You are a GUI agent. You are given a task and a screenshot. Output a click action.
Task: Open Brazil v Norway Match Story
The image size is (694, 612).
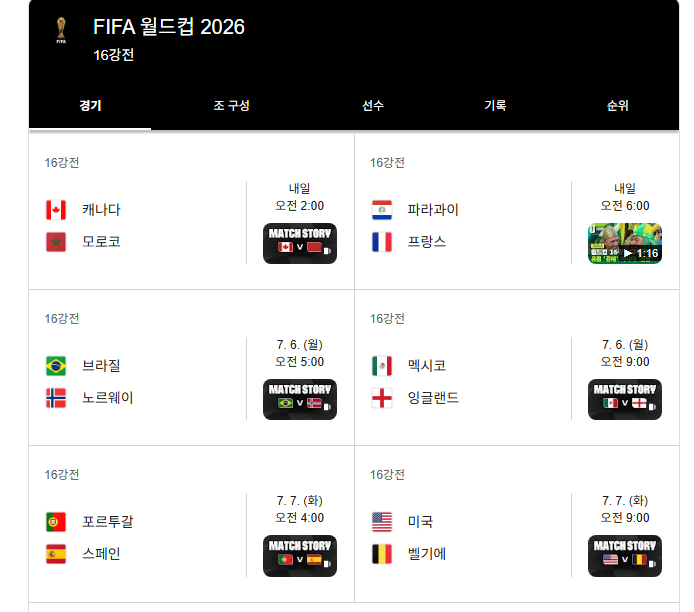pyautogui.click(x=300, y=400)
